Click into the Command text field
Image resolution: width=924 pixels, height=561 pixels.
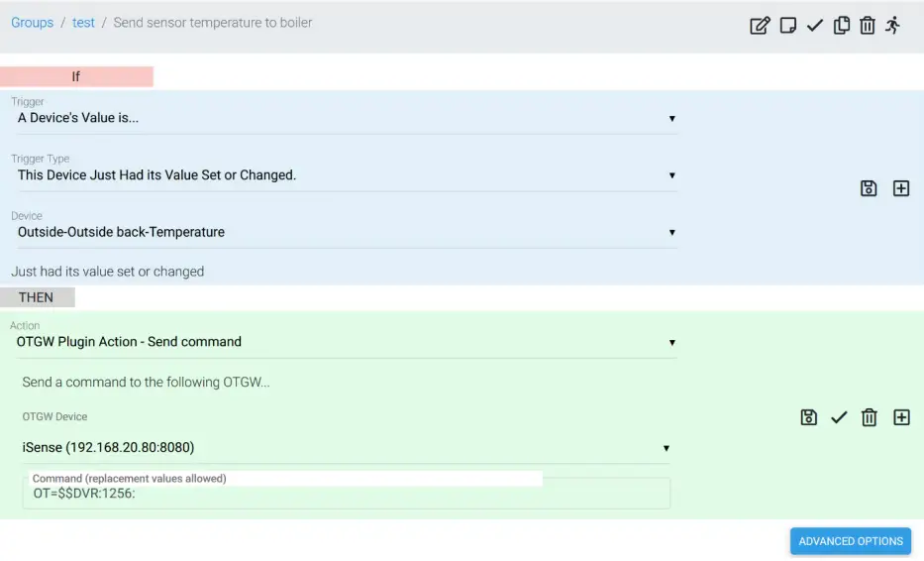point(347,495)
